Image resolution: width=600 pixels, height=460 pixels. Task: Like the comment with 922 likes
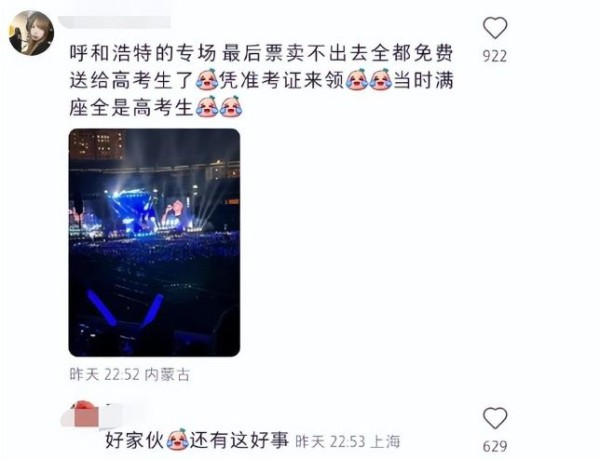click(x=495, y=28)
